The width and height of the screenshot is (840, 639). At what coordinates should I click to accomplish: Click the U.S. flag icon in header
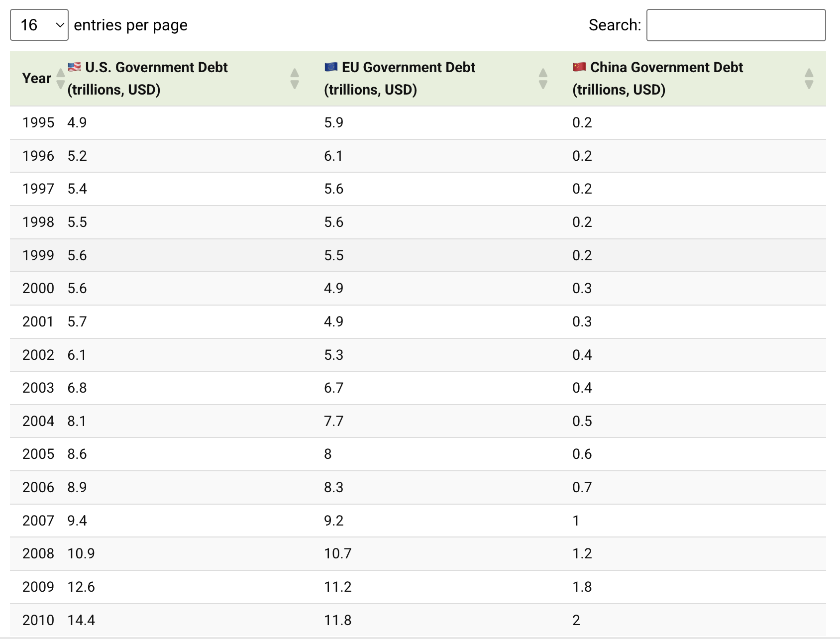pos(75,67)
